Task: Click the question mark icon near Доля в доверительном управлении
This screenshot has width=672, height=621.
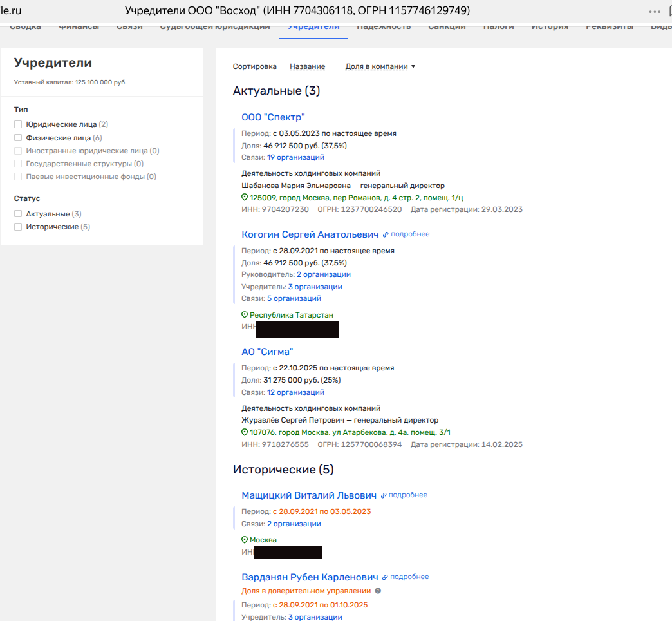Action: click(378, 591)
